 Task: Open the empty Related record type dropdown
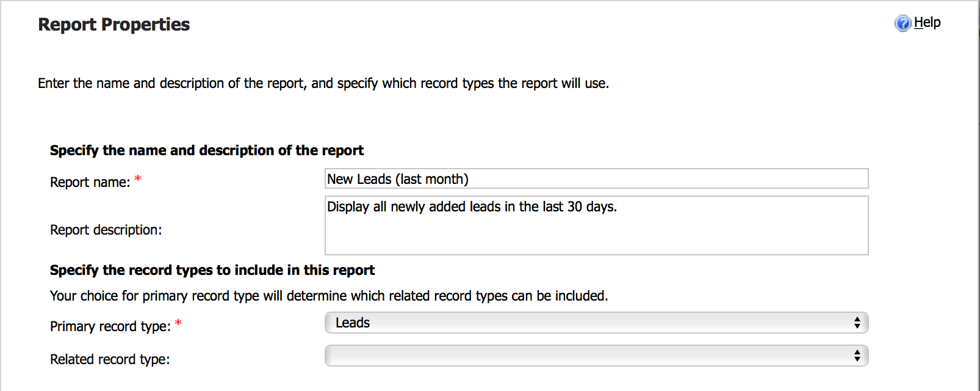pyautogui.click(x=596, y=356)
